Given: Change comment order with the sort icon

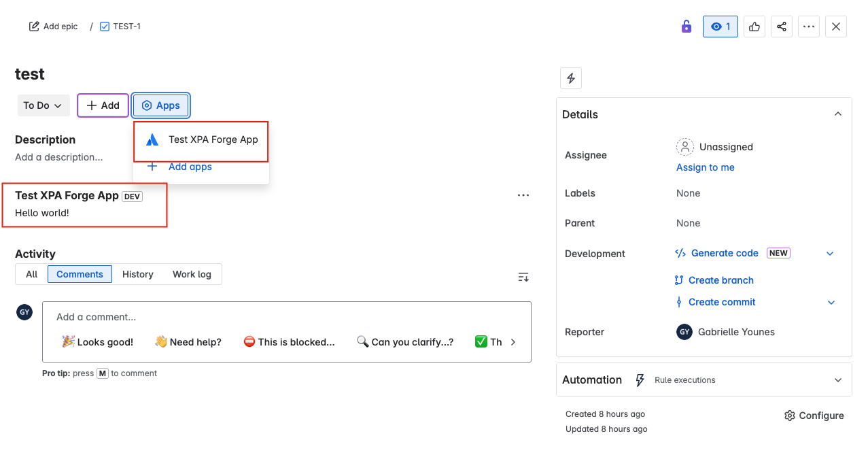Looking at the screenshot, I should coord(523,277).
